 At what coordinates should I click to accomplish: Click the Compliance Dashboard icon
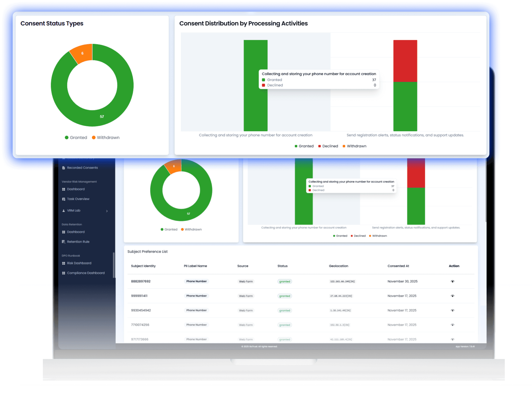[x=63, y=273]
